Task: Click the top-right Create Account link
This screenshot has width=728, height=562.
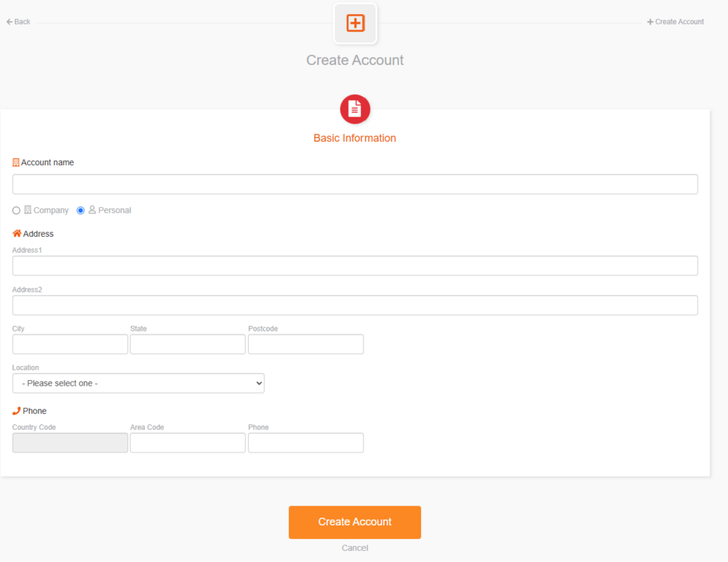Action: coord(675,22)
